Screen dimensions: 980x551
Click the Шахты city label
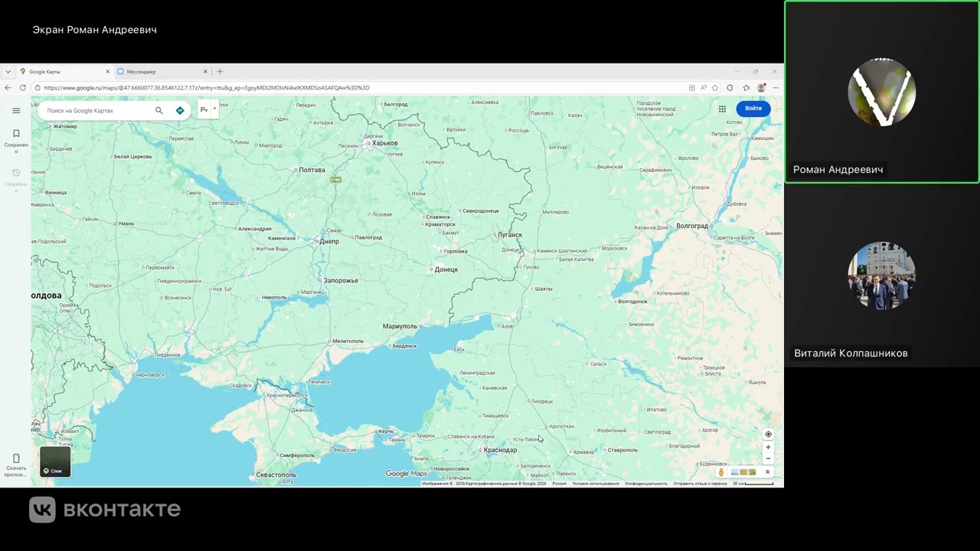pyautogui.click(x=543, y=289)
